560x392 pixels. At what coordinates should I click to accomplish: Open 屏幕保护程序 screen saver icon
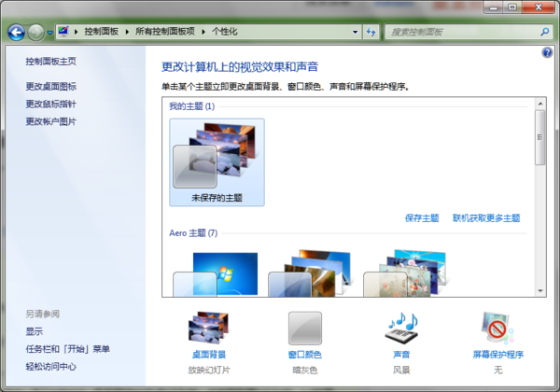point(497,328)
